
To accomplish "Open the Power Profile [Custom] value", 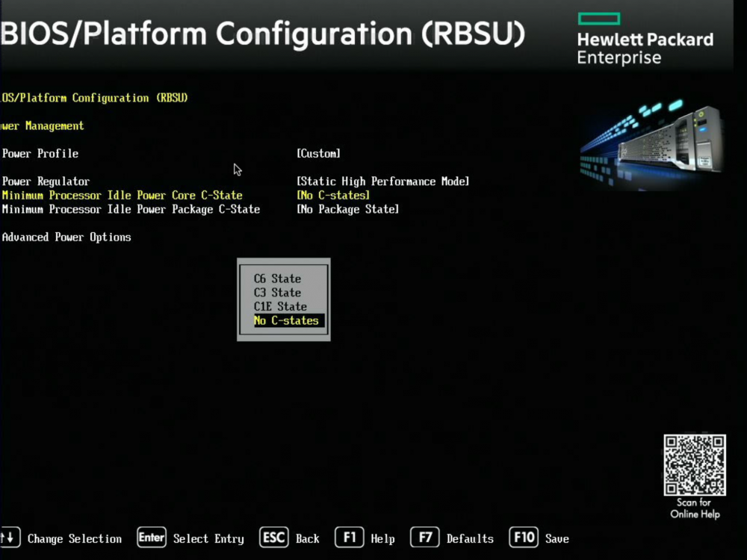I will tap(319, 153).
